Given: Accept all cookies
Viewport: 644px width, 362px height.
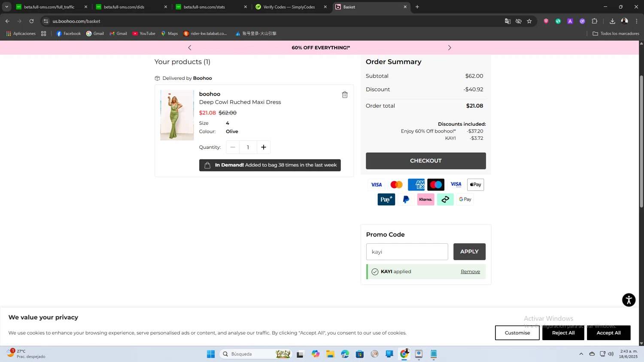Looking at the screenshot, I should coord(608,333).
